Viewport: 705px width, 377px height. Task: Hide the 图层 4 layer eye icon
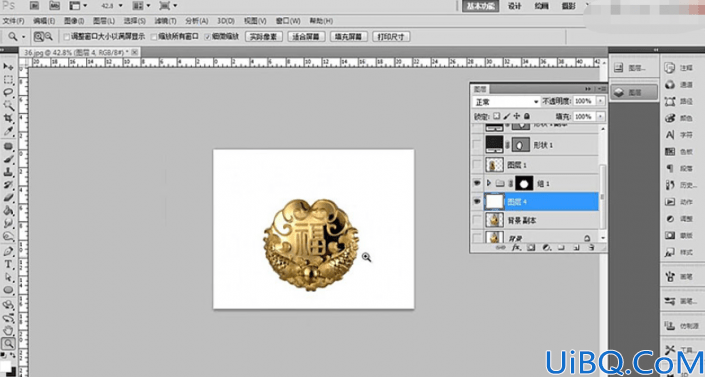tap(477, 202)
